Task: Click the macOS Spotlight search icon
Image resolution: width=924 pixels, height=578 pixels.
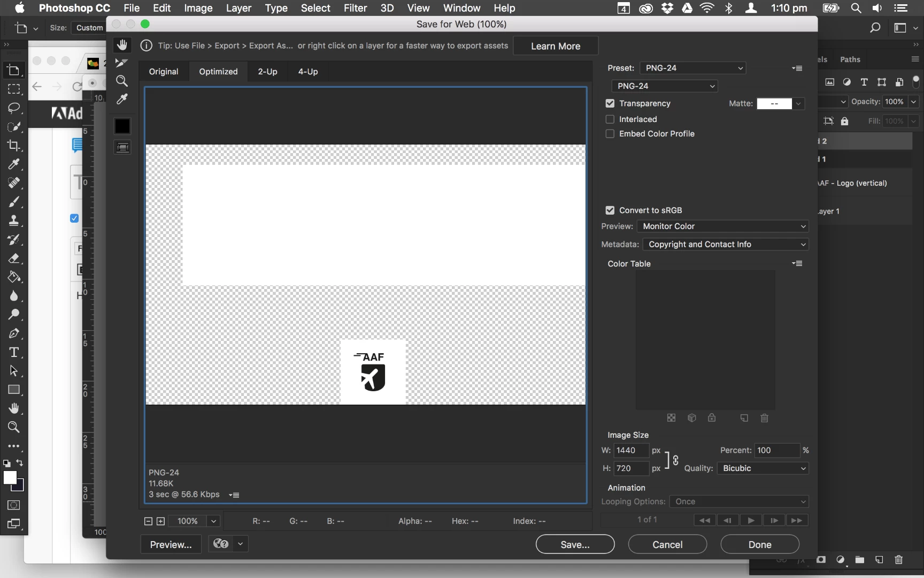Action: pyautogui.click(x=856, y=8)
